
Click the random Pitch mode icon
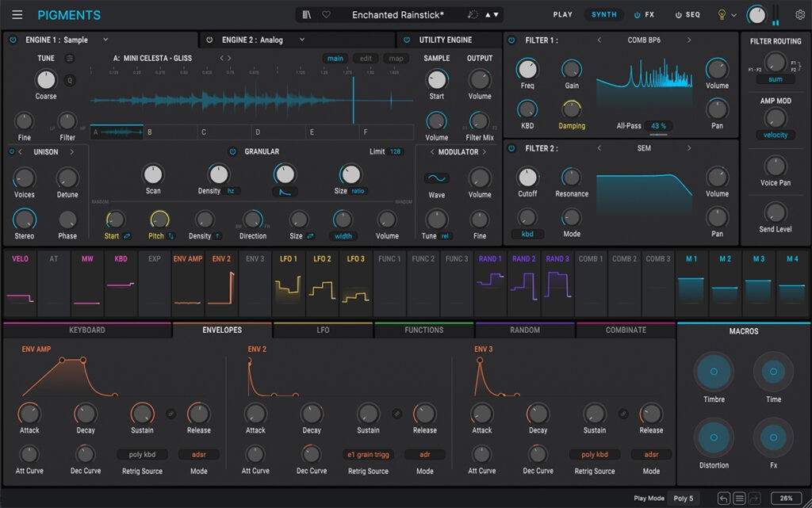coord(171,236)
